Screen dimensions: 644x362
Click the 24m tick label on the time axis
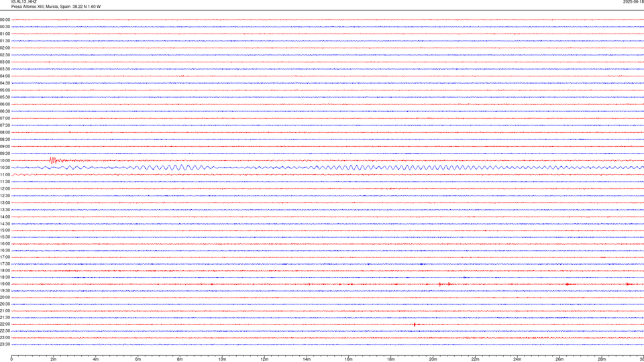click(517, 359)
